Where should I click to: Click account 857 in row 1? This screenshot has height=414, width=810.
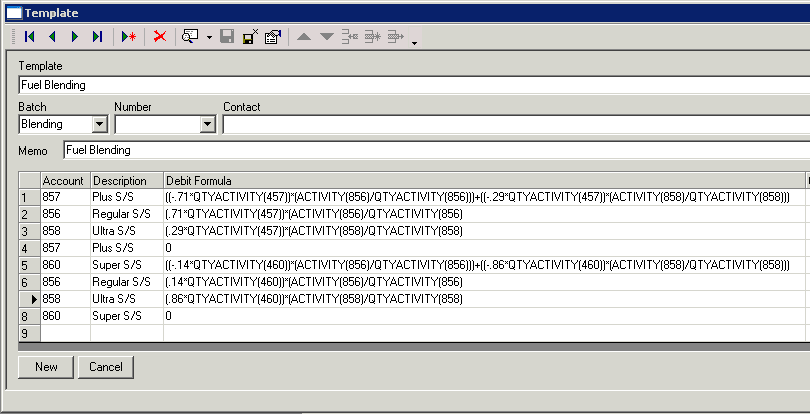pos(65,197)
